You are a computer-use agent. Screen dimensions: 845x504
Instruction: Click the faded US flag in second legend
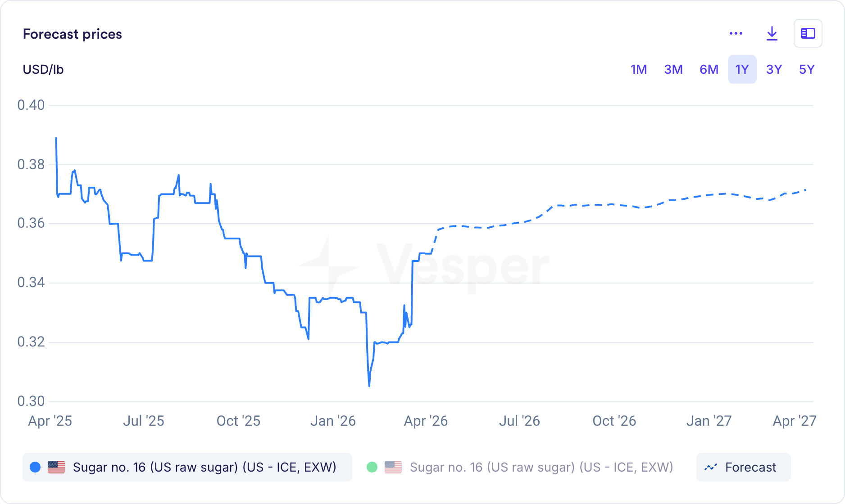coord(393,467)
